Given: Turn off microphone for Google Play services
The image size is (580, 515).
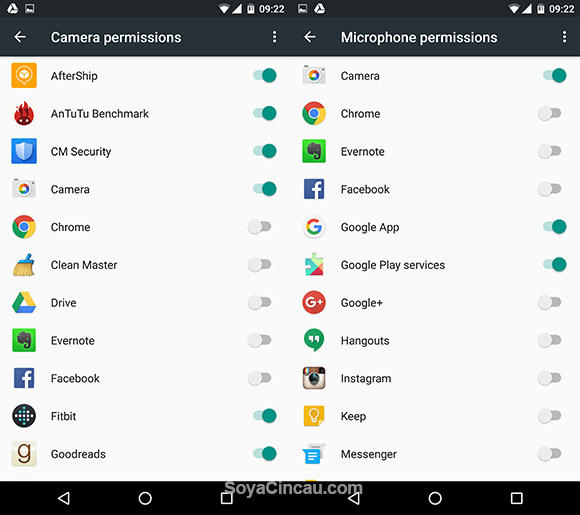Looking at the screenshot, I should point(555,265).
